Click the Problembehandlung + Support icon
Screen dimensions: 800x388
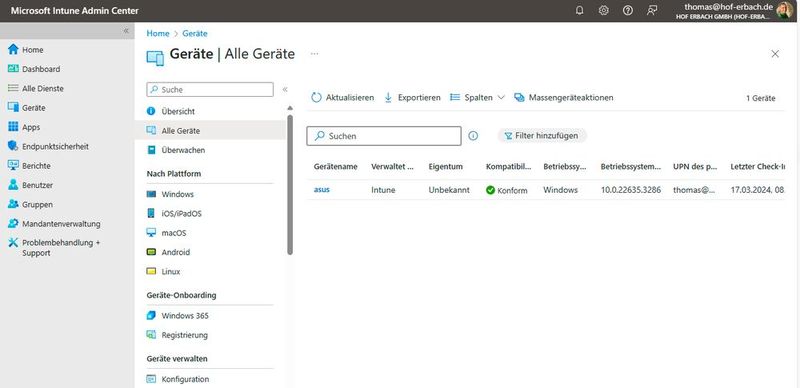[x=13, y=242]
